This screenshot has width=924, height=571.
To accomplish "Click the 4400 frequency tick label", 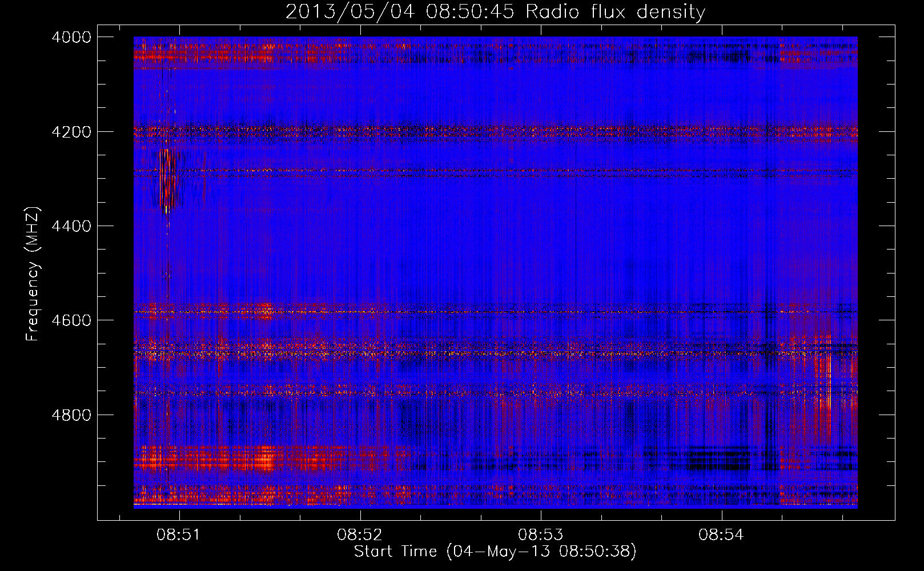I will pyautogui.click(x=71, y=226).
